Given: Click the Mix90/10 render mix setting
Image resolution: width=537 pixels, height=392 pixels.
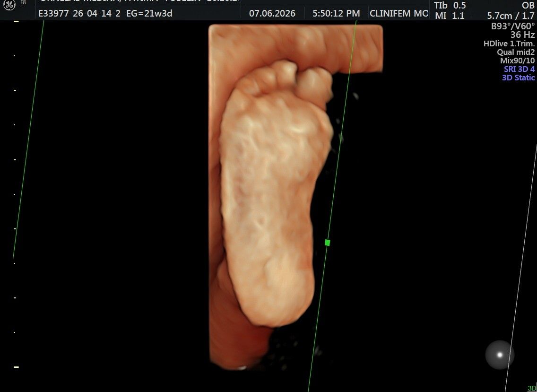Looking at the screenshot, I should [x=517, y=61].
